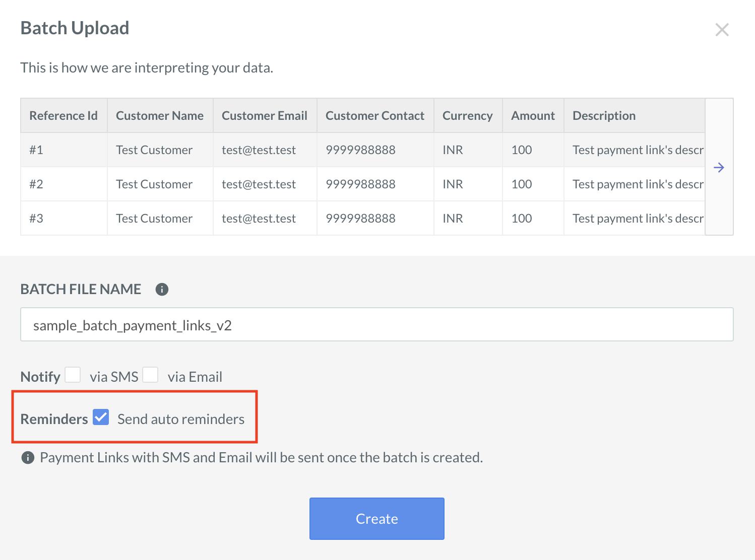
Task: Click the description cell in row #2
Action: pos(634,184)
